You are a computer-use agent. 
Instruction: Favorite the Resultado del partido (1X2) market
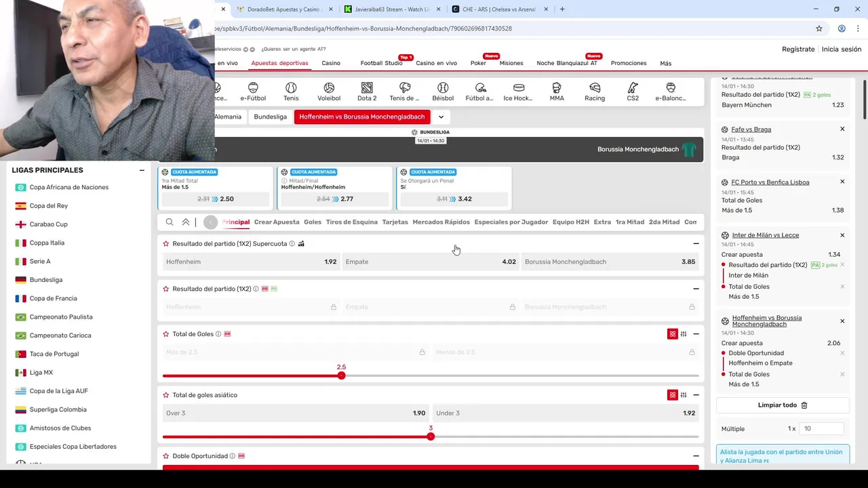[x=166, y=289]
